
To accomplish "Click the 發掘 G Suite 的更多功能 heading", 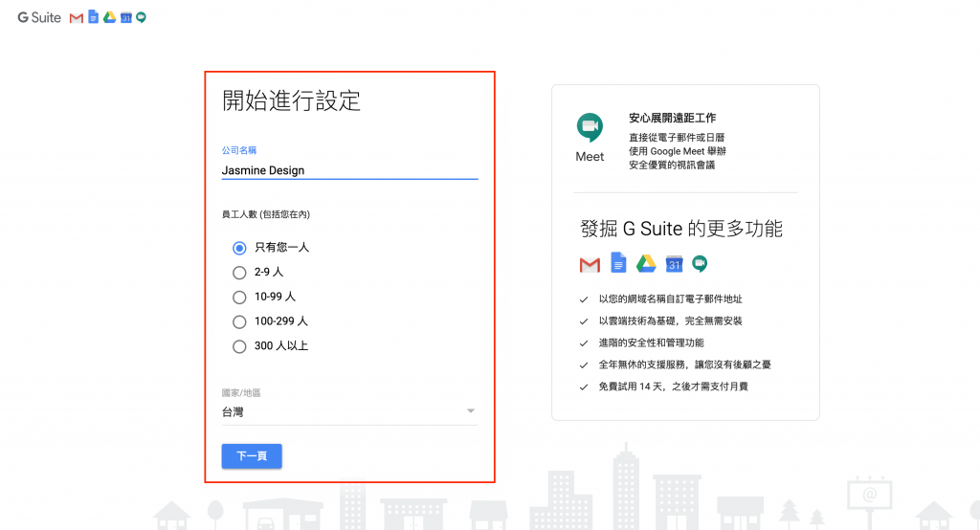I will pyautogui.click(x=681, y=229).
